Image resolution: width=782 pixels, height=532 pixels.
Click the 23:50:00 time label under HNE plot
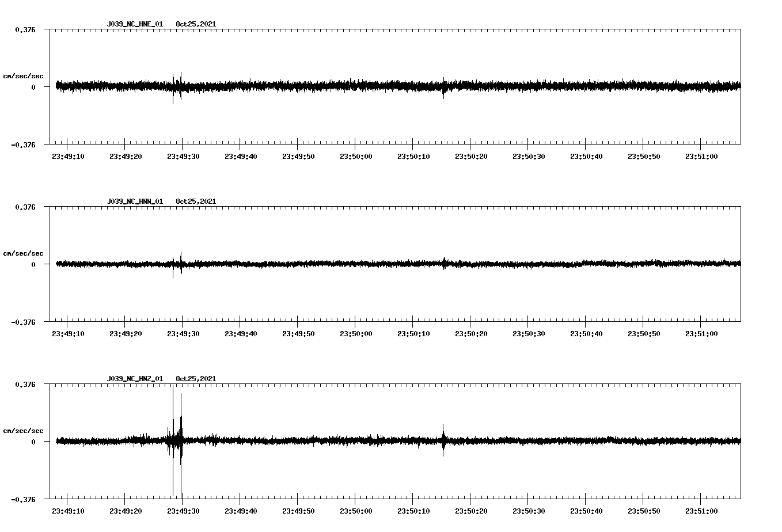(x=356, y=157)
